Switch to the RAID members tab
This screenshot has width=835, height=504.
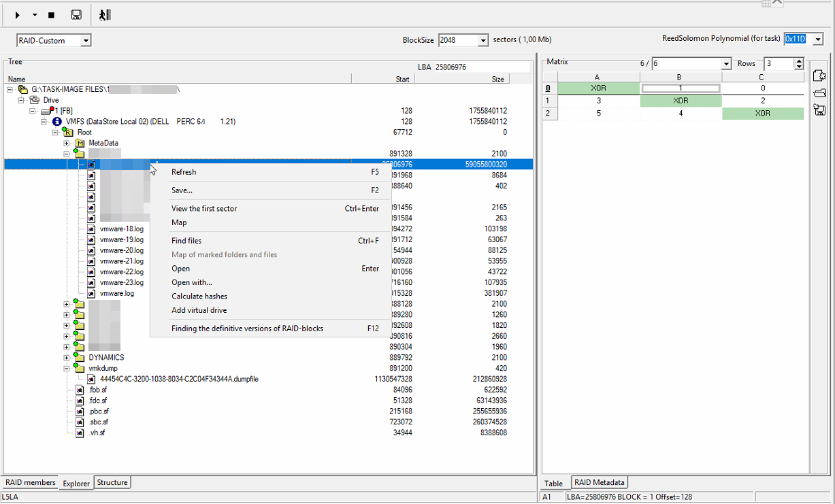tap(30, 482)
